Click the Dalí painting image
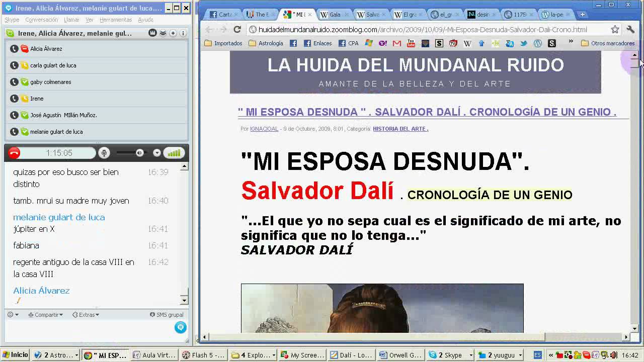 click(382, 308)
